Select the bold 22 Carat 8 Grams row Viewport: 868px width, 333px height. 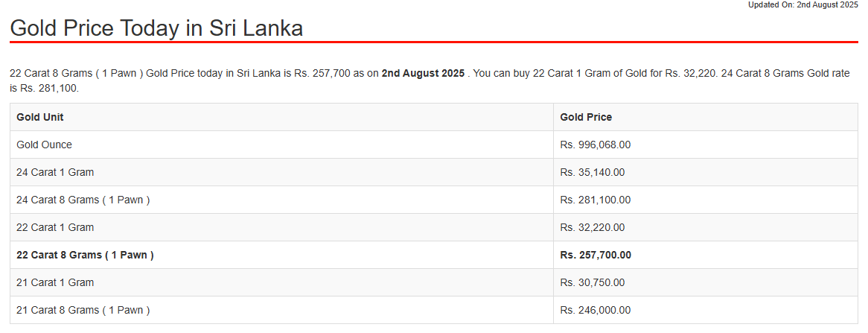(x=434, y=255)
